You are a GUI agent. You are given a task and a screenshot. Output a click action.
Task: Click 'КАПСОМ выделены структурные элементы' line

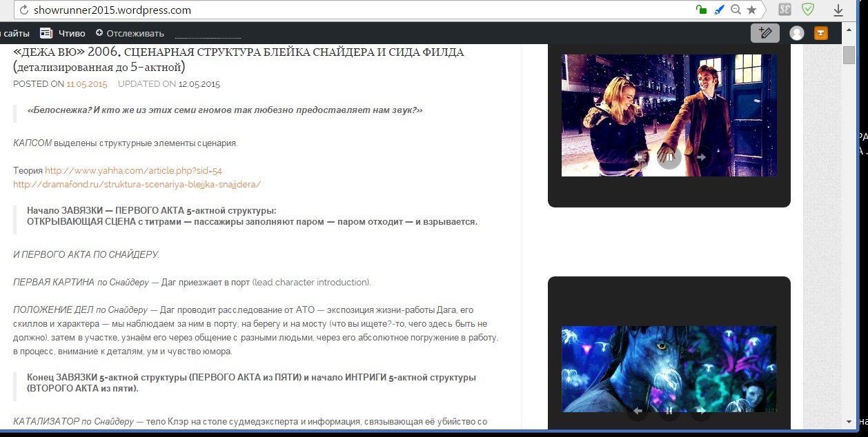(126, 143)
